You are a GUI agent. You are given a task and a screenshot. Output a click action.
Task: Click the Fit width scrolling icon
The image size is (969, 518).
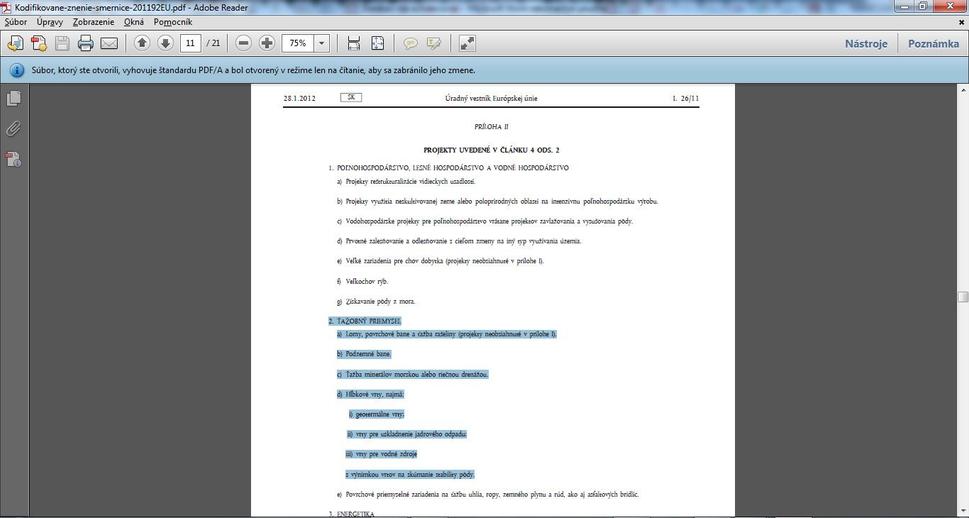353,43
